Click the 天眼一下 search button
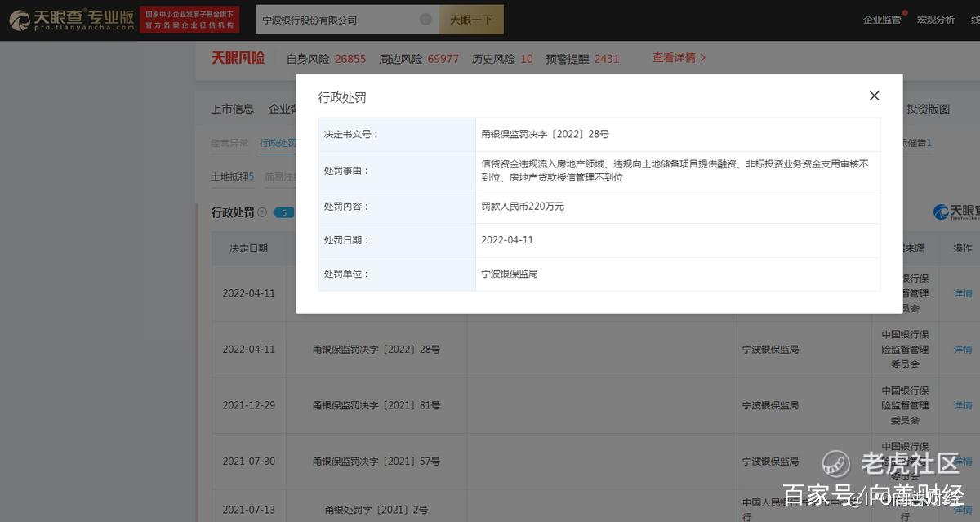 coord(471,20)
